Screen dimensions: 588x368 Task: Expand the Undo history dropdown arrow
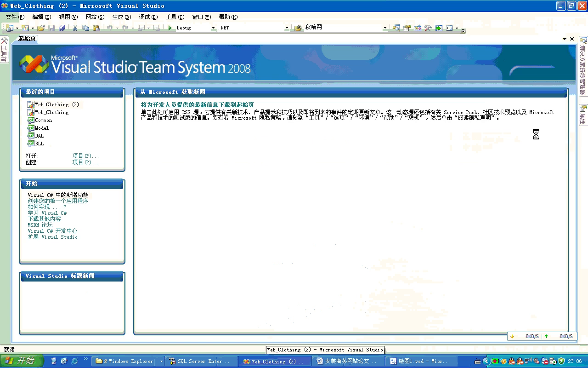click(116, 28)
